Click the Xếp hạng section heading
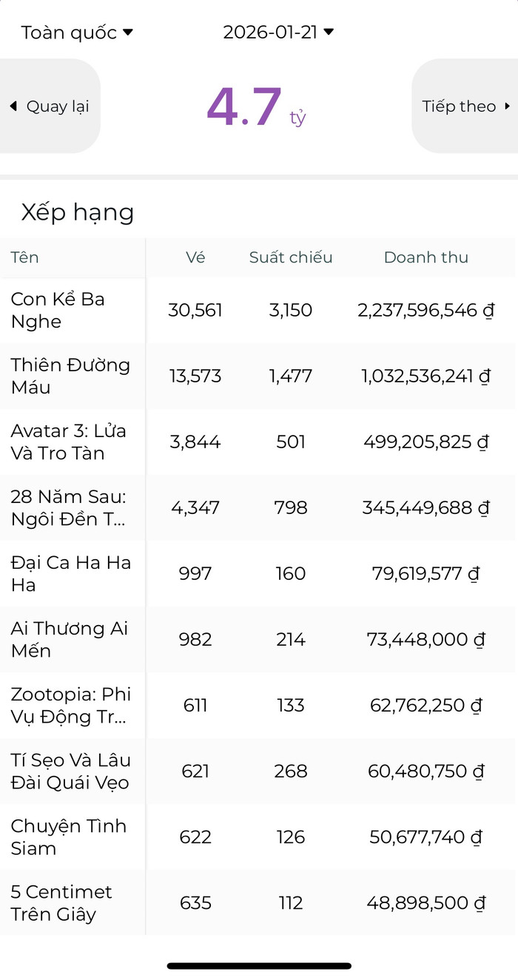This screenshot has height=980, width=518. 78,213
